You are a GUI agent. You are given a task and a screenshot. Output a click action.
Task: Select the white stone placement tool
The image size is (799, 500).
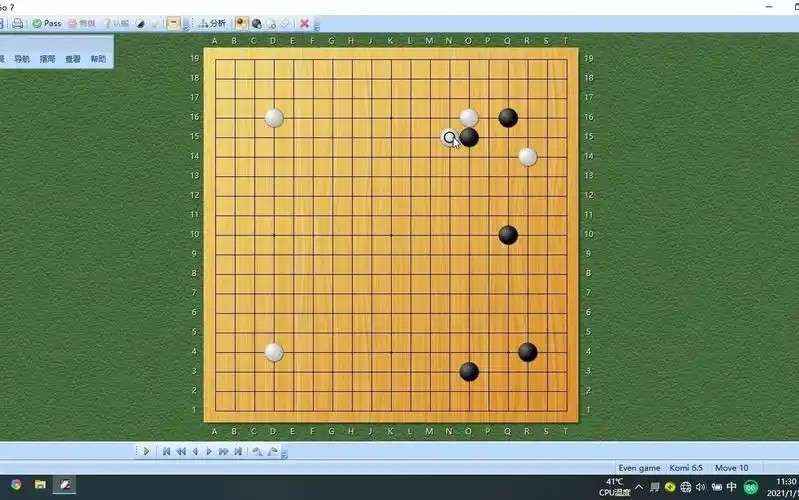(271, 23)
